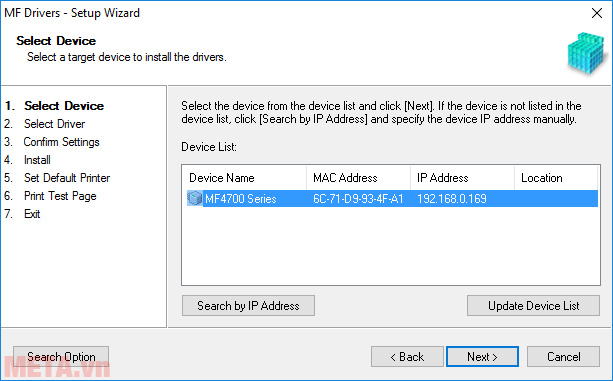Viewport: 613px width, 381px height.
Task: Open the Search Option button
Action: click(61, 356)
